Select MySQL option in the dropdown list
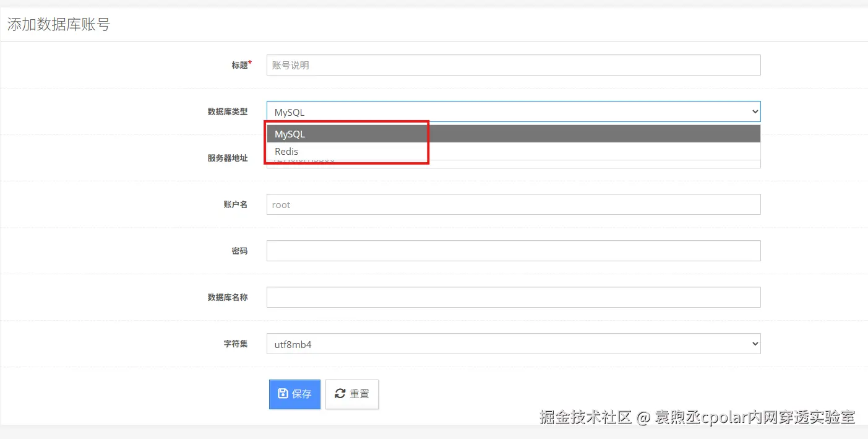This screenshot has height=439, width=868. (513, 134)
